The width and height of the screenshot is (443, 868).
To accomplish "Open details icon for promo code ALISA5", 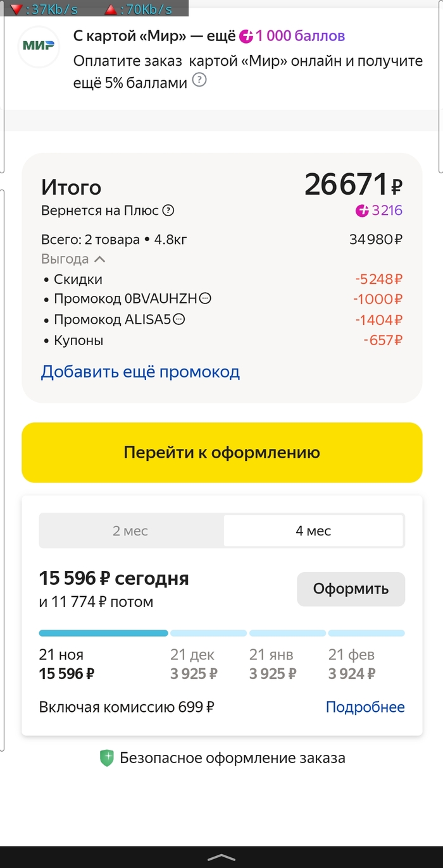I will coord(179,319).
